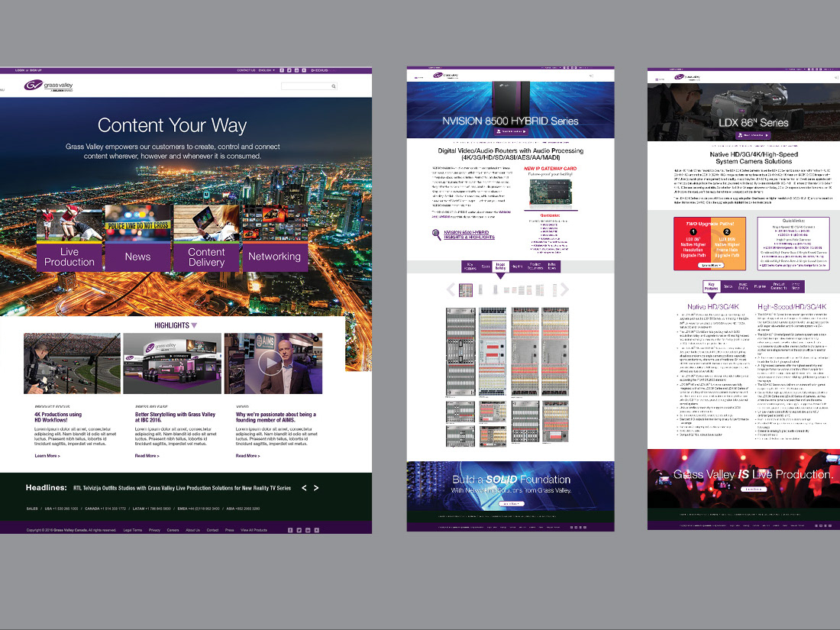
Task: Open the Networking tile
Action: [275, 237]
